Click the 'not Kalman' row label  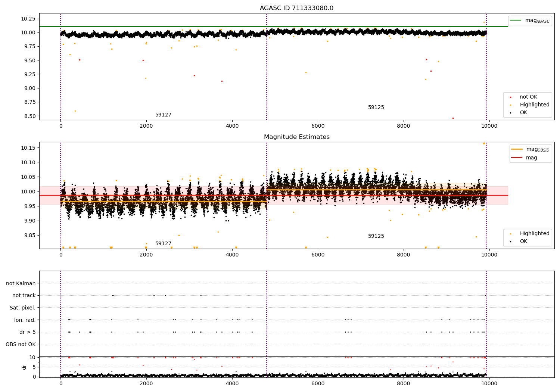point(21,284)
